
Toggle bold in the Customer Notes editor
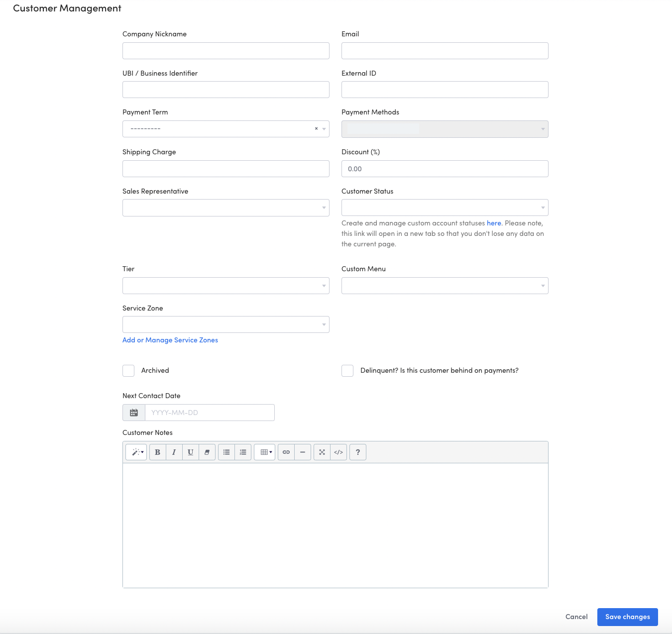[x=157, y=452]
